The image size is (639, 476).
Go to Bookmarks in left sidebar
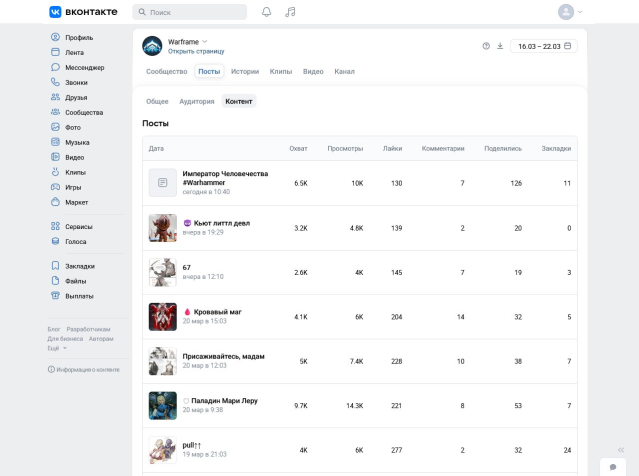(79, 266)
